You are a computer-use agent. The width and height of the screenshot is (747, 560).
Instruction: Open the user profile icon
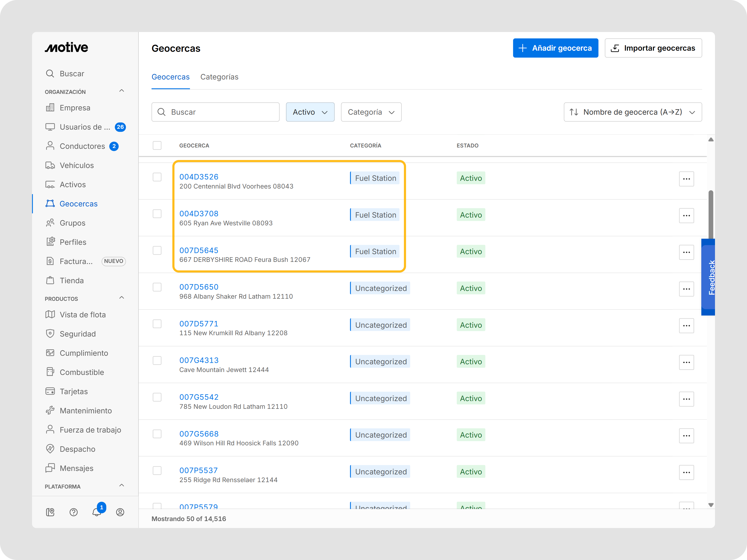point(120,512)
